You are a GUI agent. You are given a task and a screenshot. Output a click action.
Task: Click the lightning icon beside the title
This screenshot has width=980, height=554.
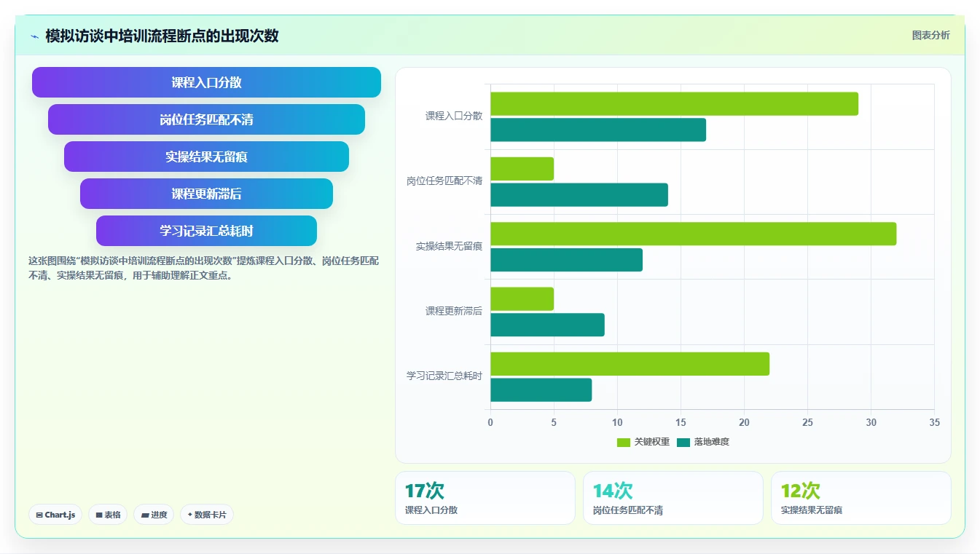coord(35,36)
